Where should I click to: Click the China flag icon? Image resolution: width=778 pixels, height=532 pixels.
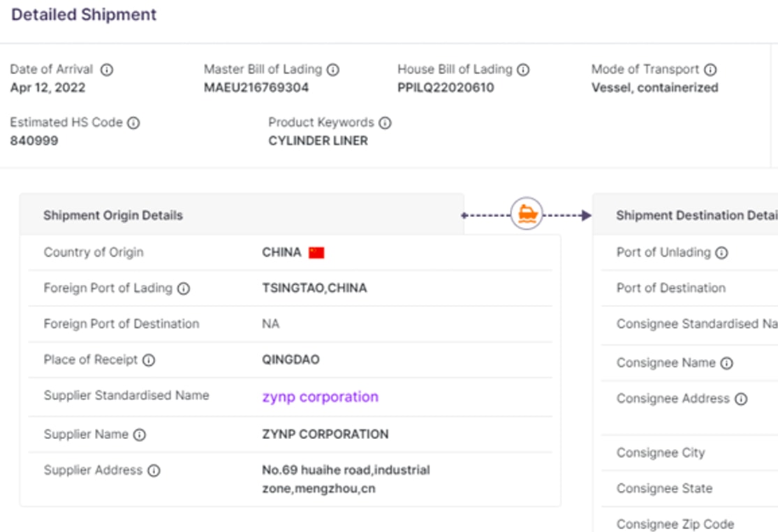pyautogui.click(x=316, y=253)
